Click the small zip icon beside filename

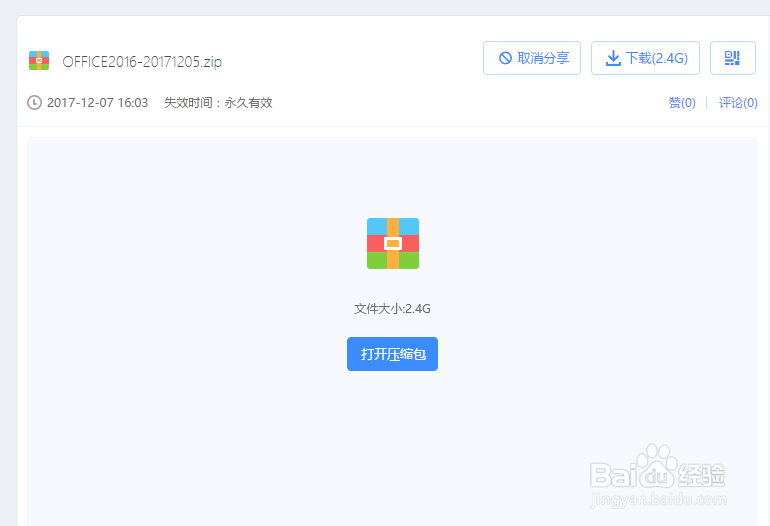point(39,60)
